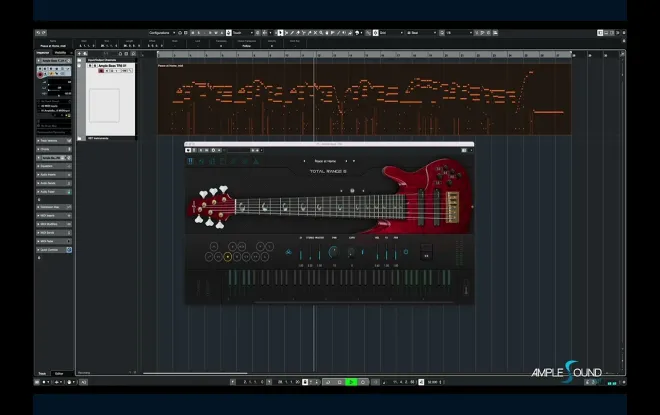Adjust the Pan knob in Ample Bass
660x415 pixels.
point(333,252)
